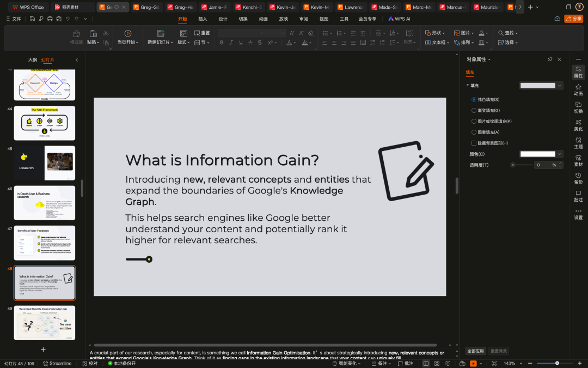Click the clear formatting eraser icon
Image resolution: width=588 pixels, height=368 pixels.
click(x=310, y=33)
